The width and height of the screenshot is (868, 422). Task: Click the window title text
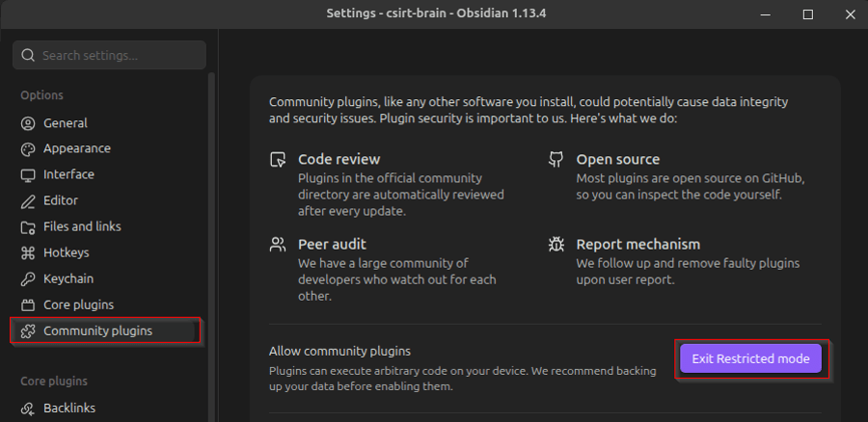pyautogui.click(x=436, y=13)
